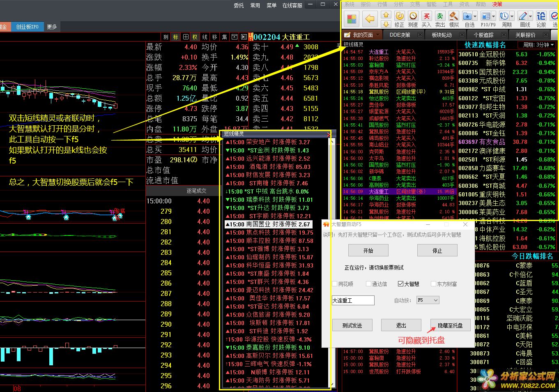Expand the 自选 icon dropdown arrow
The width and height of the screenshot is (559, 392).
[475, 16]
